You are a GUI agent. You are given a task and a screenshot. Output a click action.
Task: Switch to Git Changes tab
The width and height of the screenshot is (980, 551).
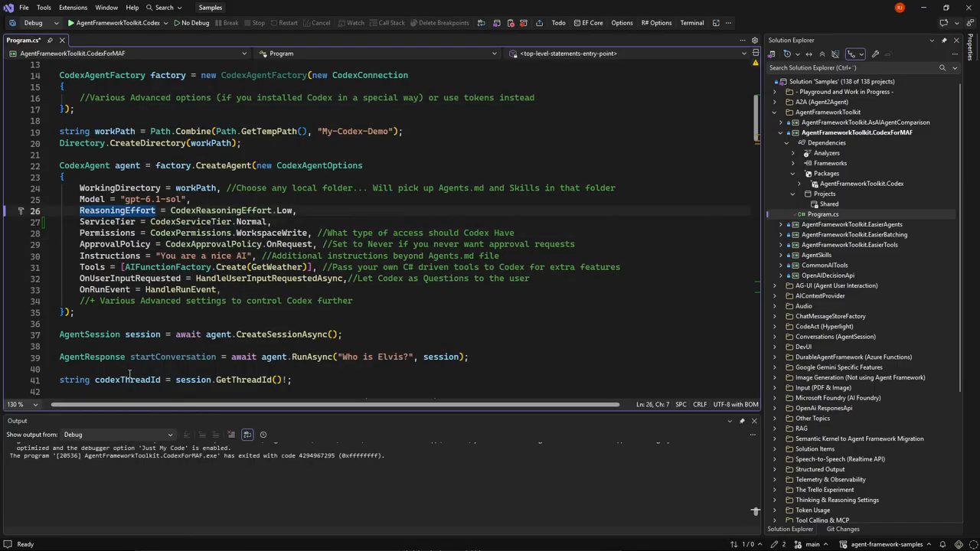pos(843,530)
